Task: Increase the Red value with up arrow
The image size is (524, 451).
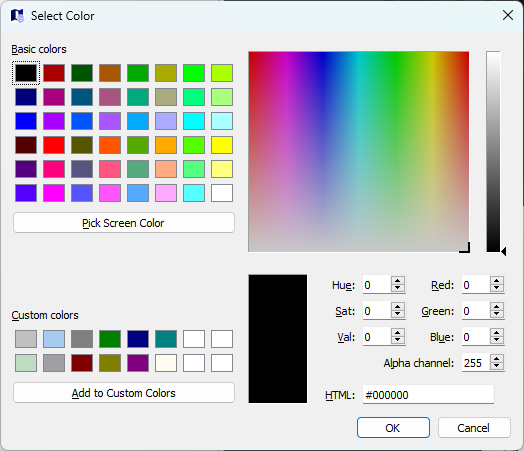Action: tap(497, 281)
